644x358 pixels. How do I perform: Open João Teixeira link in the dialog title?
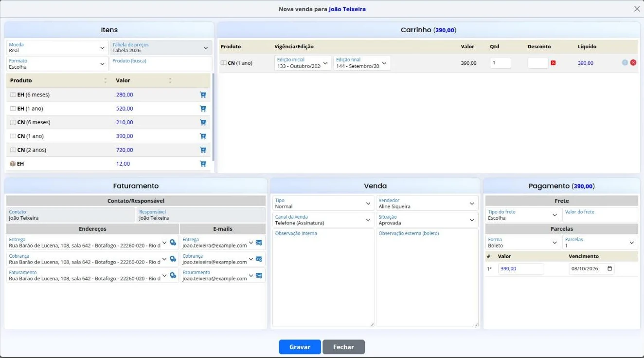[347, 9]
